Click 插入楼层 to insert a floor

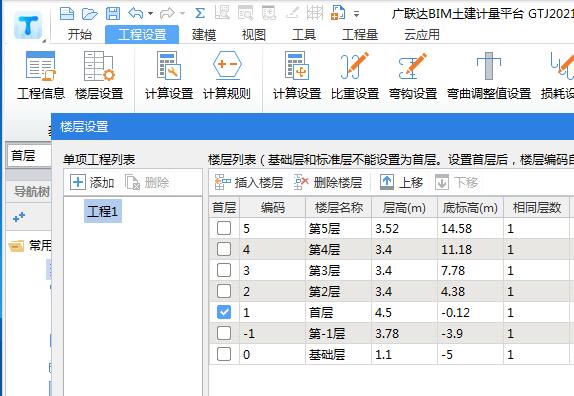pos(249,182)
